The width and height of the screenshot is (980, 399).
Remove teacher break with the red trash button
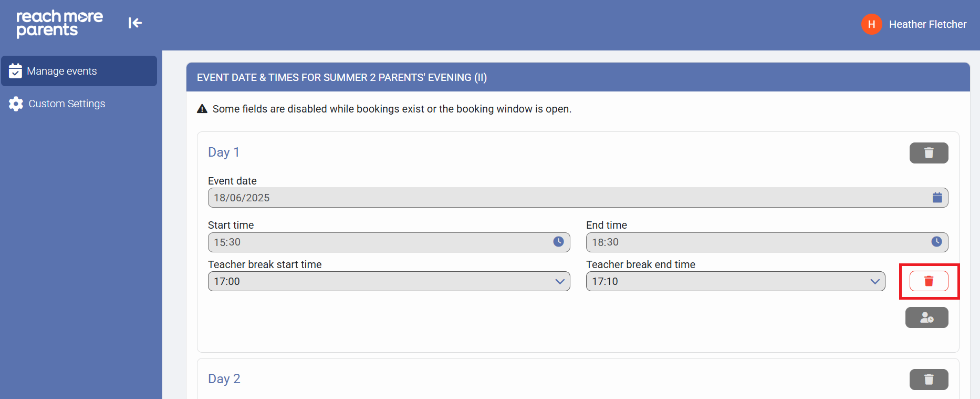click(929, 281)
